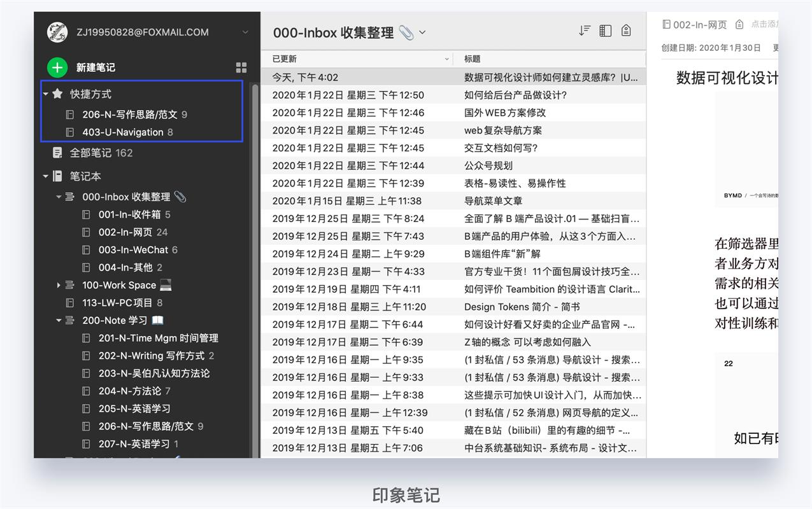Click the stack icon beside 200-Note 学习

point(69,320)
